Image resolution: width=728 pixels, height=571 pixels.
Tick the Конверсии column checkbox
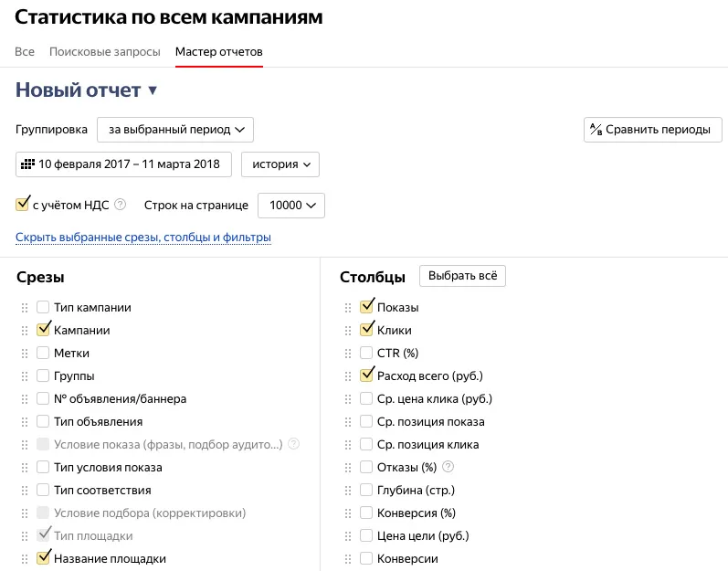[x=366, y=558]
